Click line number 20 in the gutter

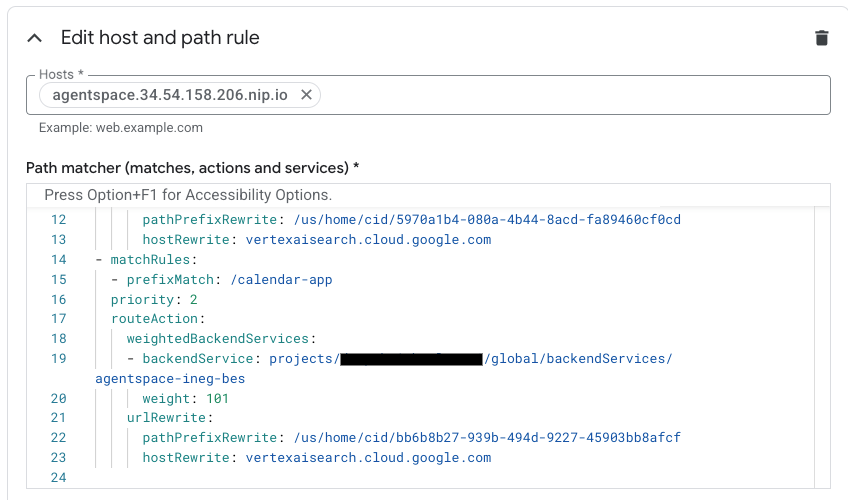(x=58, y=399)
